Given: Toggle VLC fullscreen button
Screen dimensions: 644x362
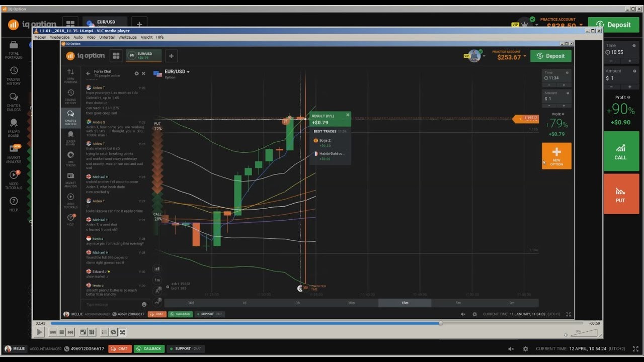Looking at the screenshot, I should tap(83, 332).
